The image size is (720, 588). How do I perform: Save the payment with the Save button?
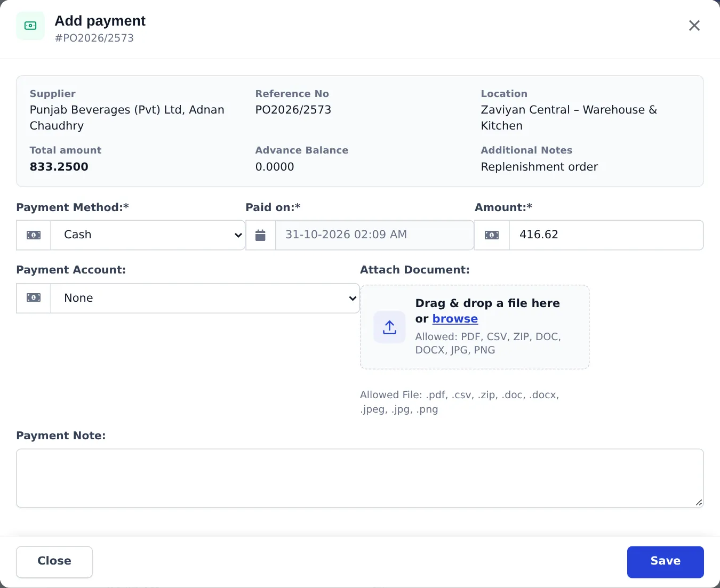(x=665, y=562)
